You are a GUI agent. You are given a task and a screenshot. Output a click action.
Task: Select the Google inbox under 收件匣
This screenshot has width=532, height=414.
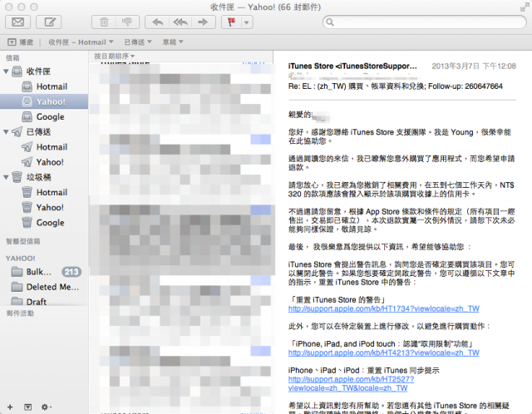44,116
